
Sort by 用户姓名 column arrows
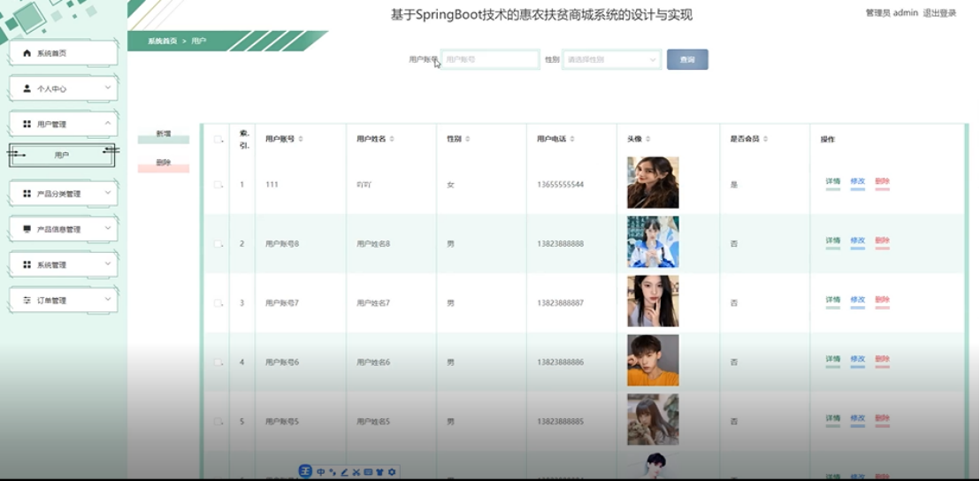point(392,139)
